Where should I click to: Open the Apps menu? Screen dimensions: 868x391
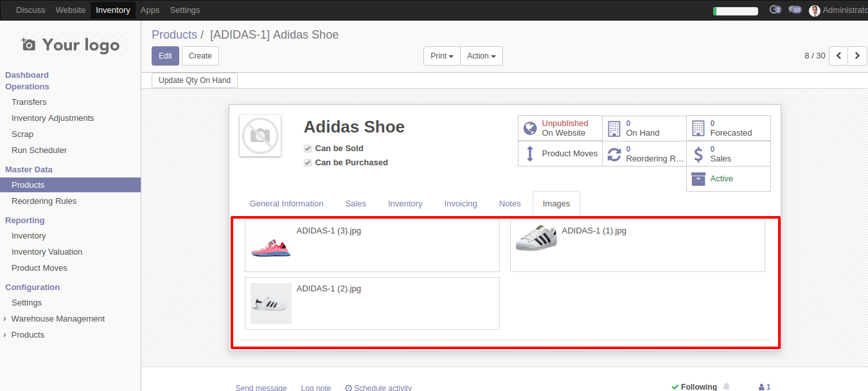(150, 10)
